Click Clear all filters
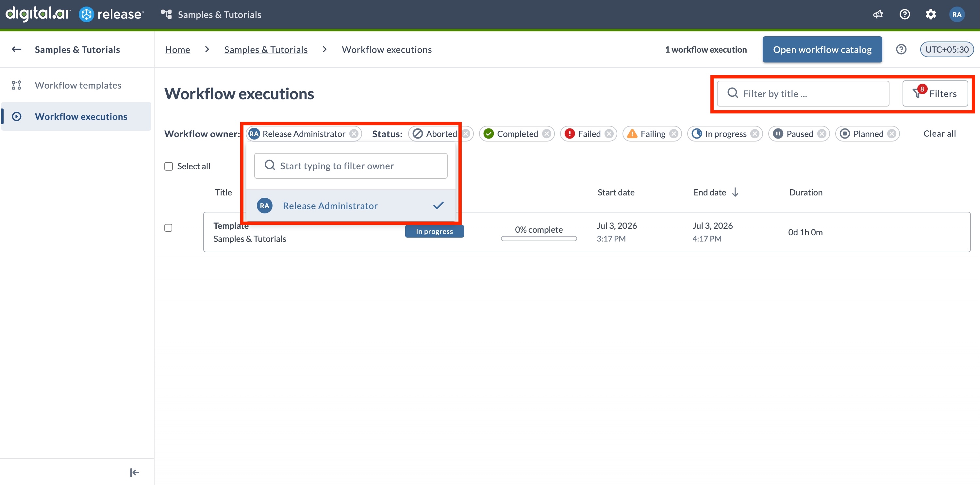Screen dimensions: 980x485 pyautogui.click(x=939, y=134)
